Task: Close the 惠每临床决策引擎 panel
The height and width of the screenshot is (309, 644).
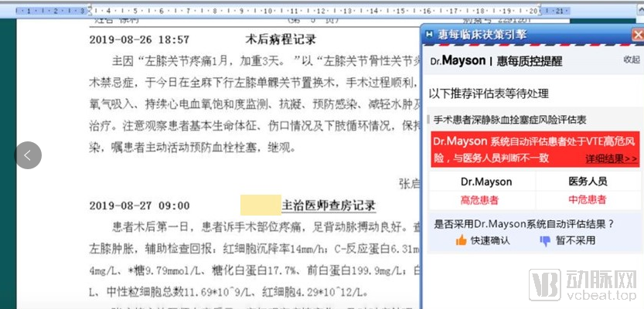Action: pyautogui.click(x=637, y=35)
